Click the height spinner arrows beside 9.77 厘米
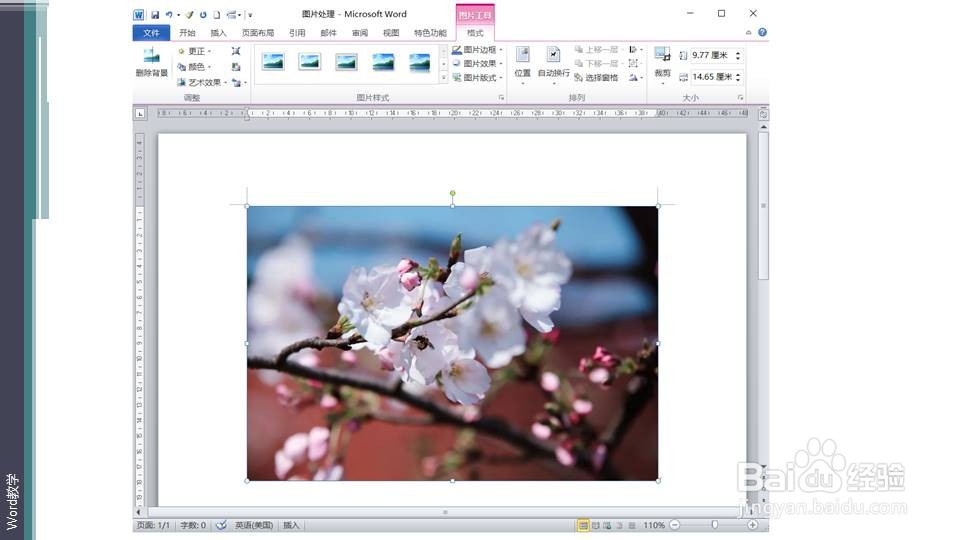 tap(738, 55)
